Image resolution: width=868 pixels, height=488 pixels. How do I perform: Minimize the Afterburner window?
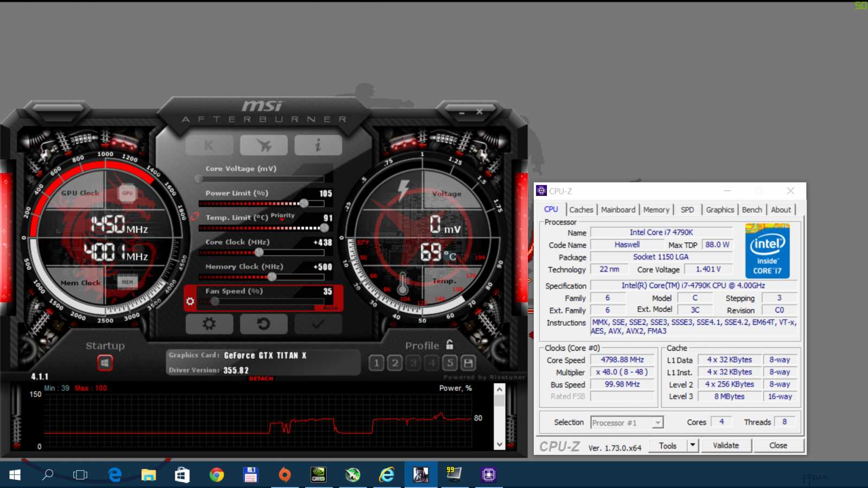(462, 113)
